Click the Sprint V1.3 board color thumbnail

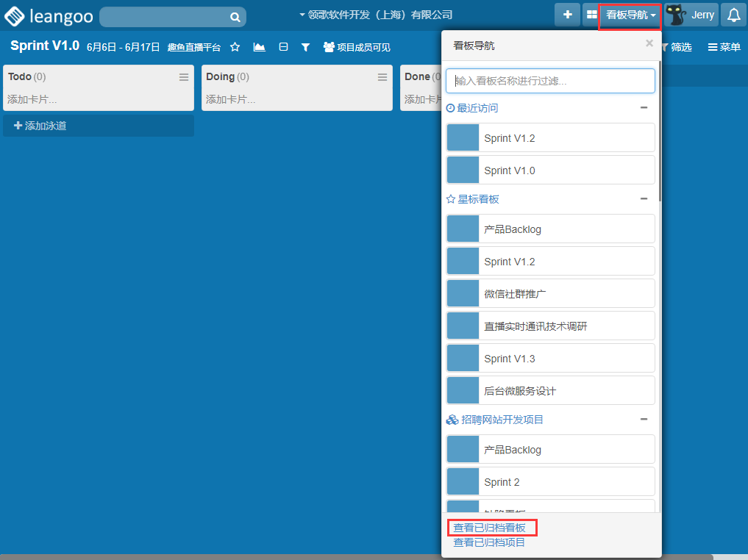tap(463, 358)
